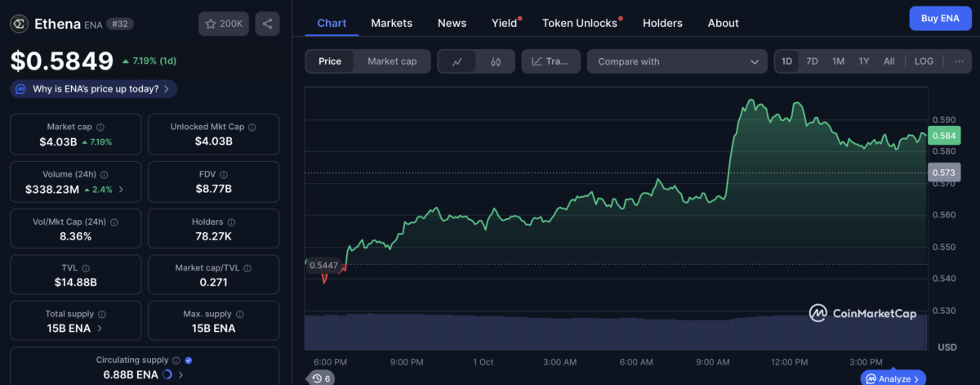Add Ethena to watchlist with star button
The width and height of the screenshot is (980, 385).
tap(223, 24)
